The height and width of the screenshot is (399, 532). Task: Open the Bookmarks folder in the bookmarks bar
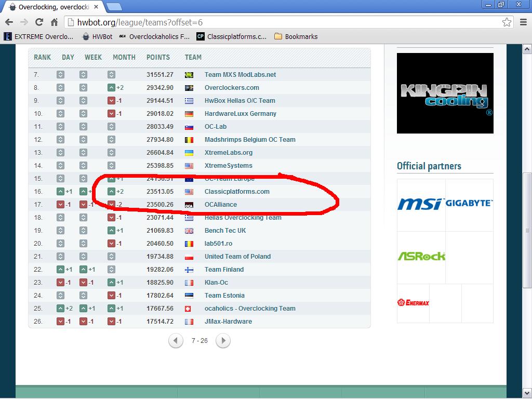pyautogui.click(x=296, y=36)
